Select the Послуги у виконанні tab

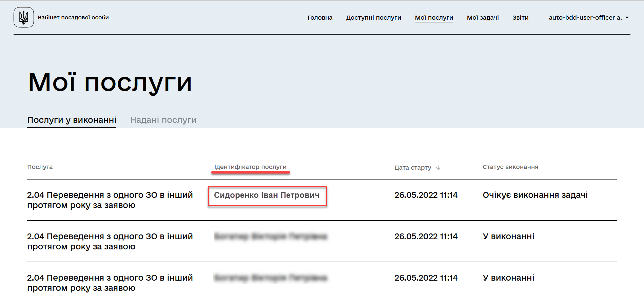(72, 120)
